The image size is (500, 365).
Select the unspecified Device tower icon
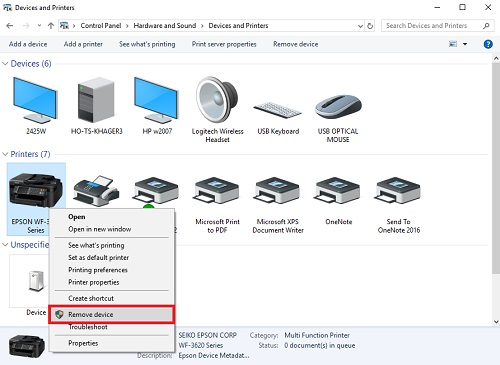pyautogui.click(x=36, y=281)
